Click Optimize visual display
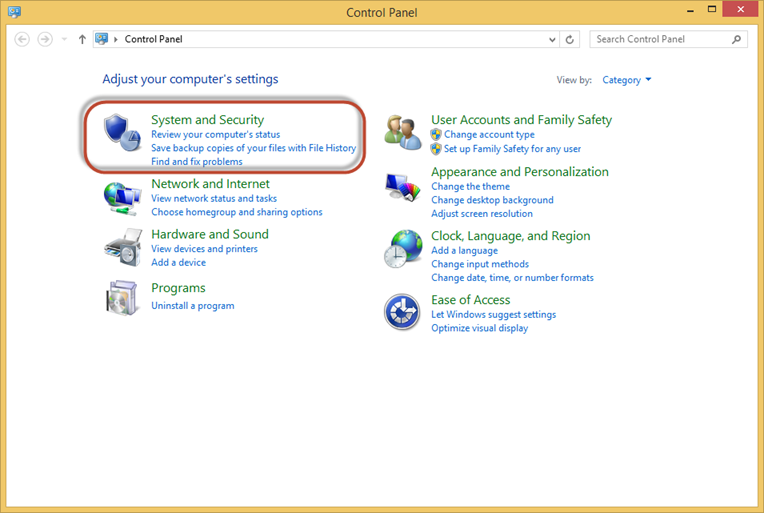This screenshot has height=513, width=764. [479, 328]
